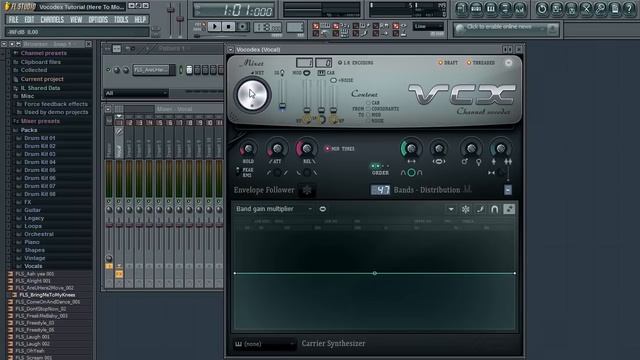Expand the Packs folder in browser
Image resolution: width=640 pixels, height=360 pixels.
29,130
